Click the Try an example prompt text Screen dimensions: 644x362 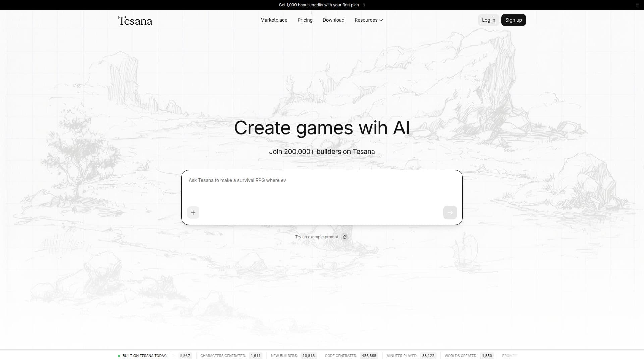pyautogui.click(x=317, y=237)
